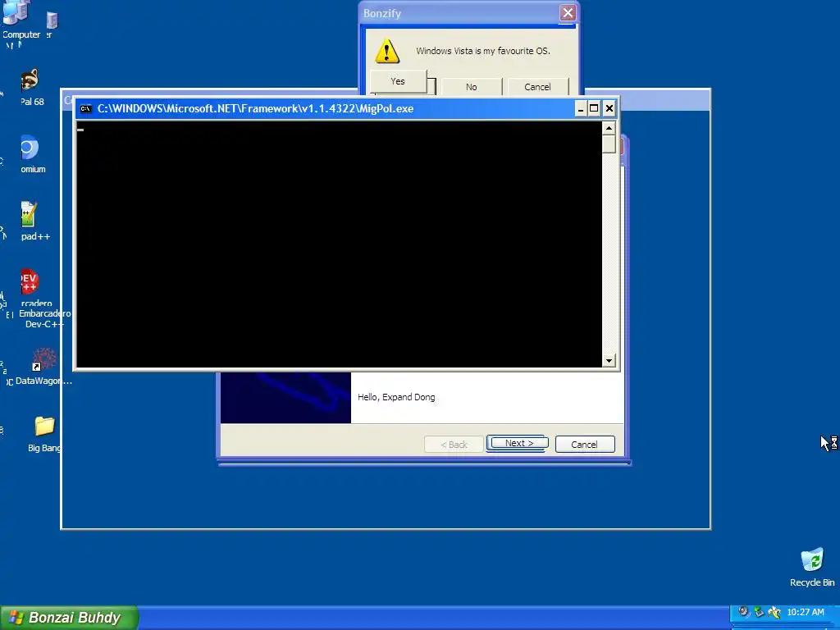Viewport: 840px width, 630px height.
Task: Open the DataWagon desktop shortcut
Action: click(43, 367)
